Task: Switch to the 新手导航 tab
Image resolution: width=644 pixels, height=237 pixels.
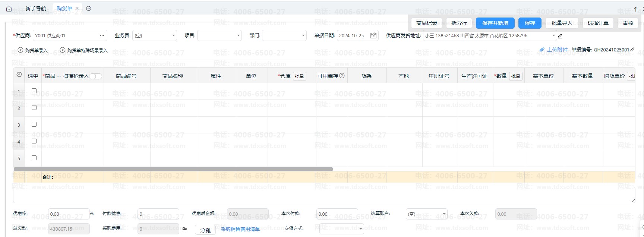Action: click(36, 9)
